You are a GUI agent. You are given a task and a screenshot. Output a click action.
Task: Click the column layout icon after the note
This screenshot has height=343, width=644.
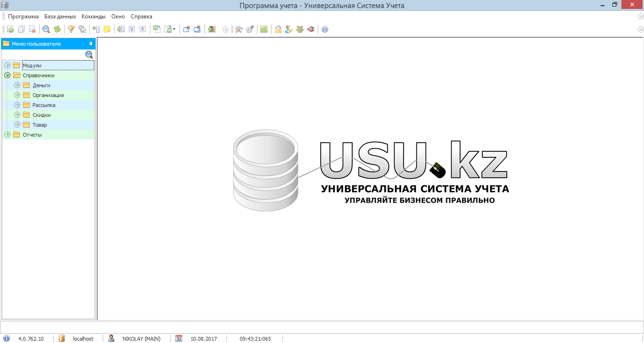pos(121,29)
